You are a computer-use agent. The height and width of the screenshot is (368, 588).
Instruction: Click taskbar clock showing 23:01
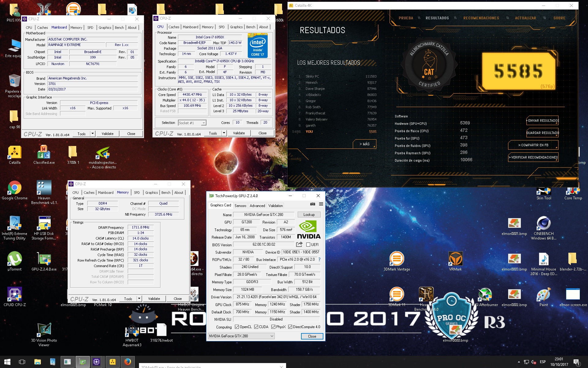tap(559, 362)
